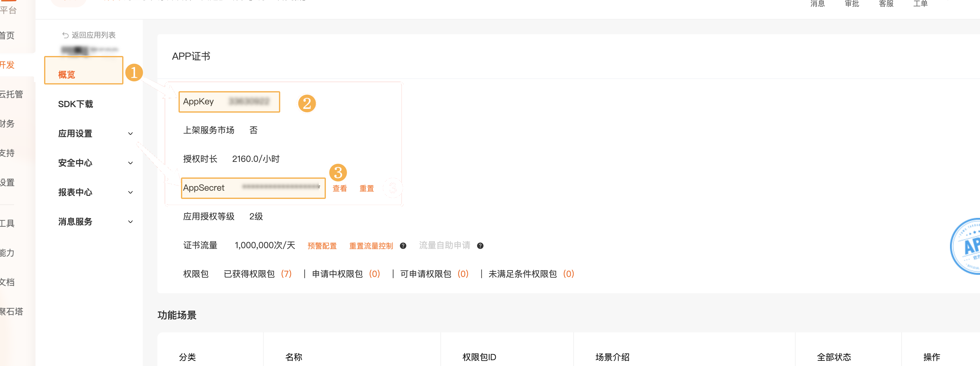Click the orange step 3 badge
Viewport: 980px width, 366px height.
[338, 173]
